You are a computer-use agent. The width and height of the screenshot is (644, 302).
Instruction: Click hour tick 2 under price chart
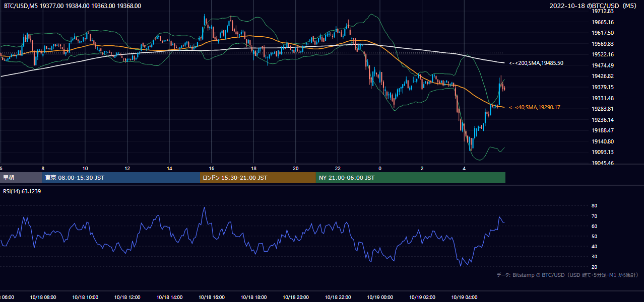coord(422,168)
